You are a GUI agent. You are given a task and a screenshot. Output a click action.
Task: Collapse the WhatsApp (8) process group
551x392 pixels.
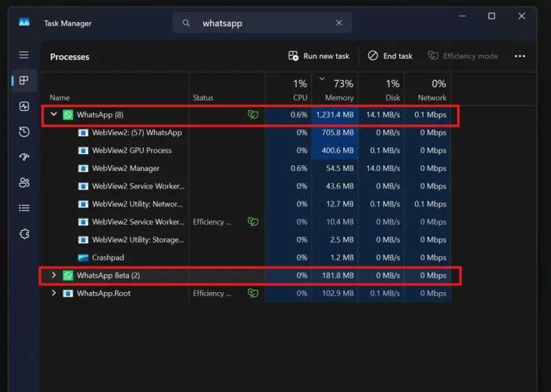(x=54, y=114)
